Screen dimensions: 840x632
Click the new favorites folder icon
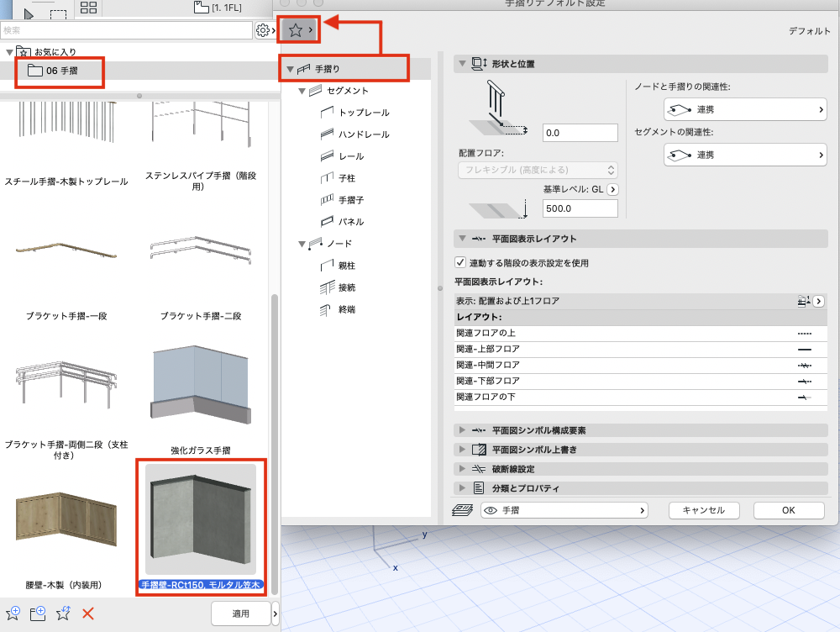tap(38, 614)
